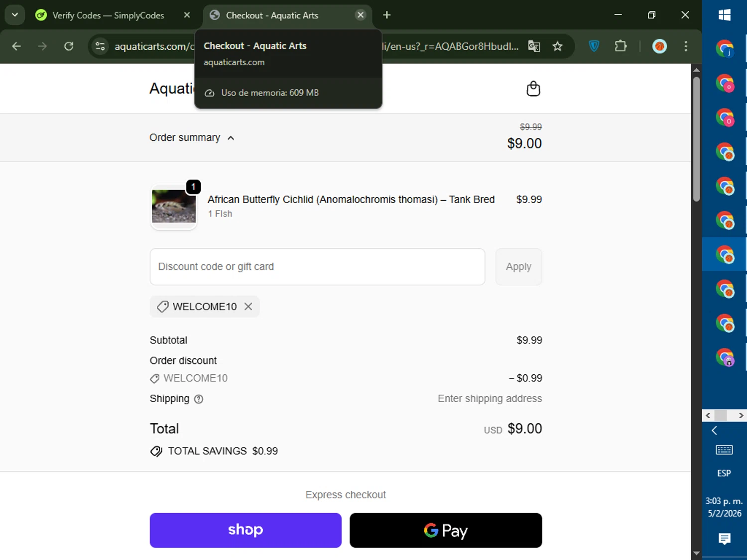This screenshot has width=747, height=560.
Task: Click the Total 'USD $9.00' amount
Action: (513, 429)
